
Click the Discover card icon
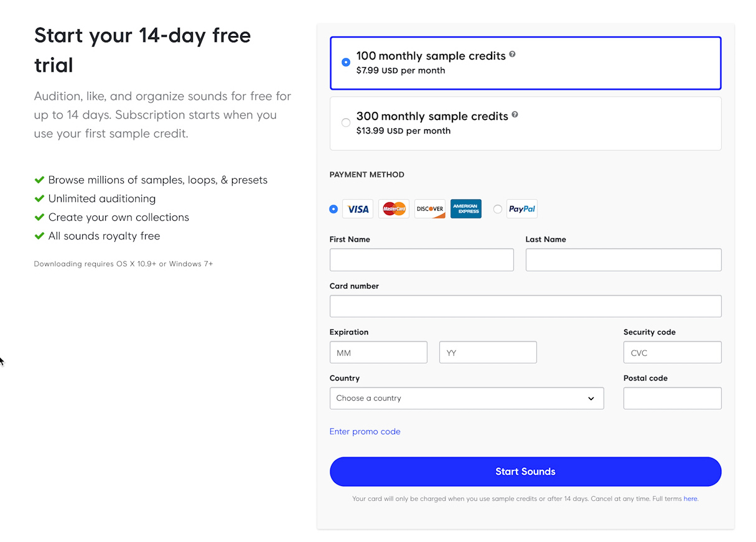point(430,209)
